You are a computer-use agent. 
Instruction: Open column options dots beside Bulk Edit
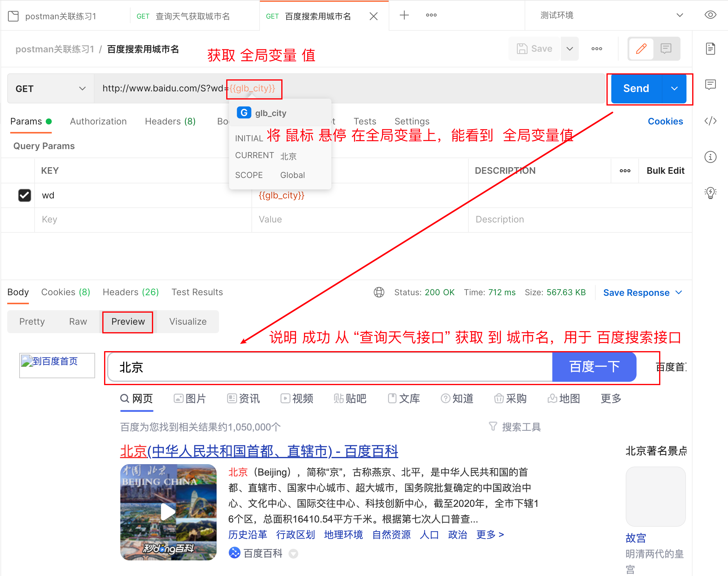[625, 171]
